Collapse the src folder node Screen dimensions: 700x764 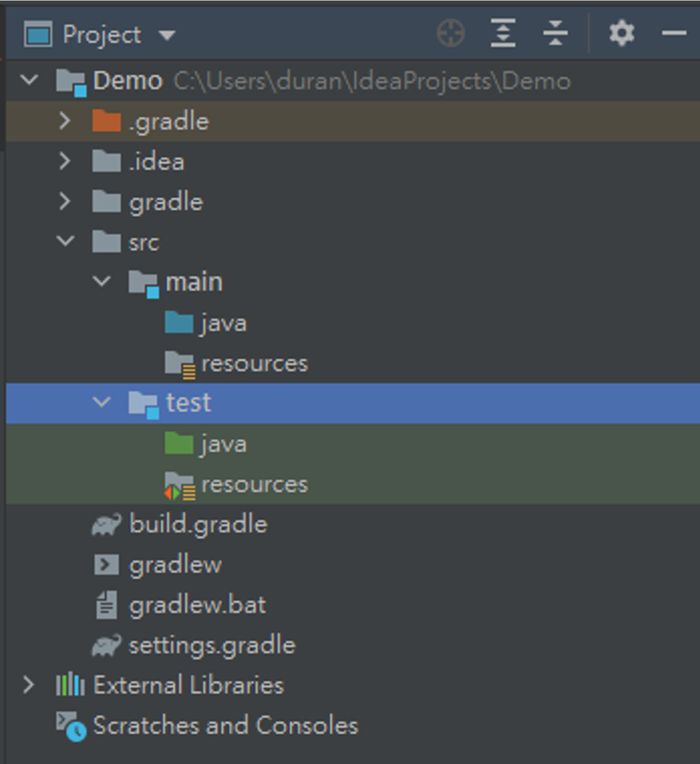[66, 242]
